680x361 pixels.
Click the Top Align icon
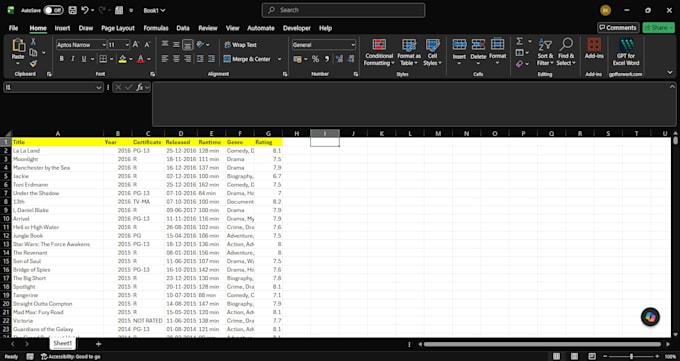165,44
